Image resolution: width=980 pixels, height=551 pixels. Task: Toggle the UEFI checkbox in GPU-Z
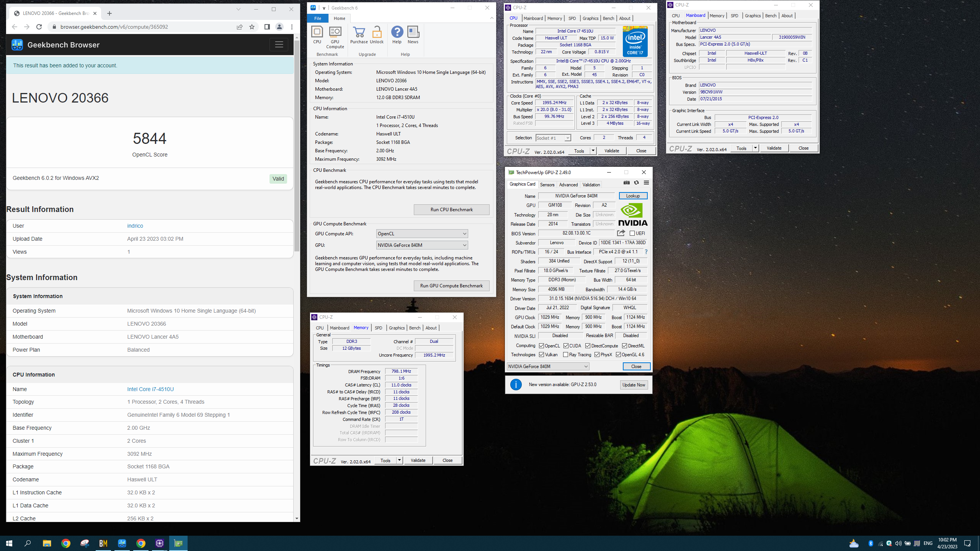pyautogui.click(x=632, y=233)
